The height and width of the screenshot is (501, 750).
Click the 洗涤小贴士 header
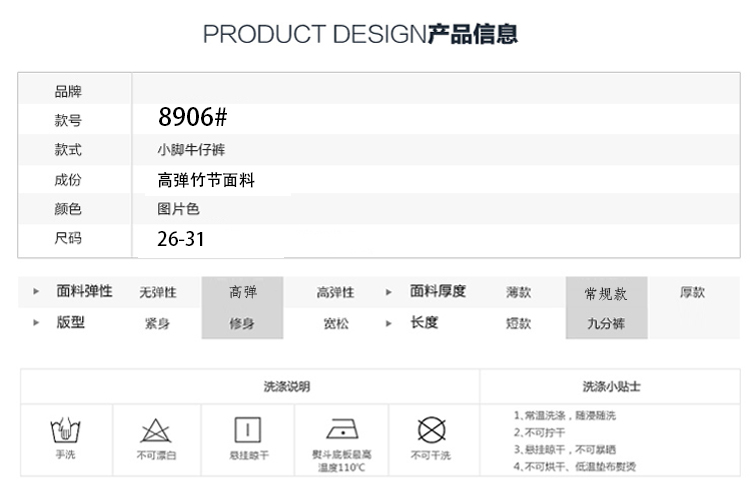(611, 386)
